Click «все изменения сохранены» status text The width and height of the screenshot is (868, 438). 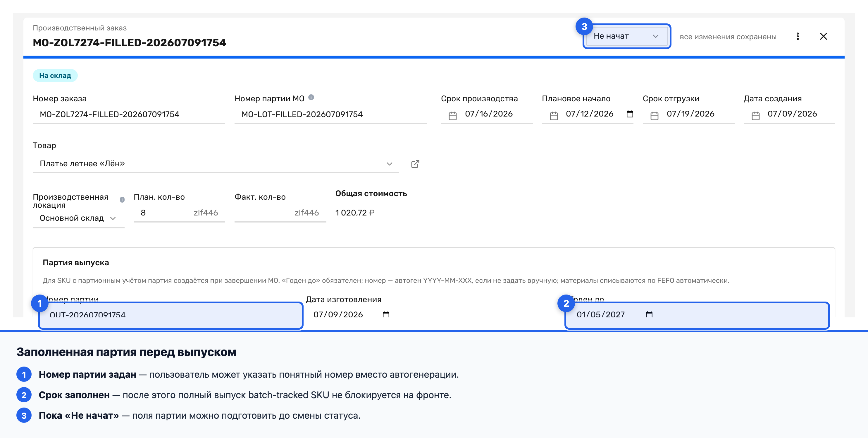click(728, 36)
